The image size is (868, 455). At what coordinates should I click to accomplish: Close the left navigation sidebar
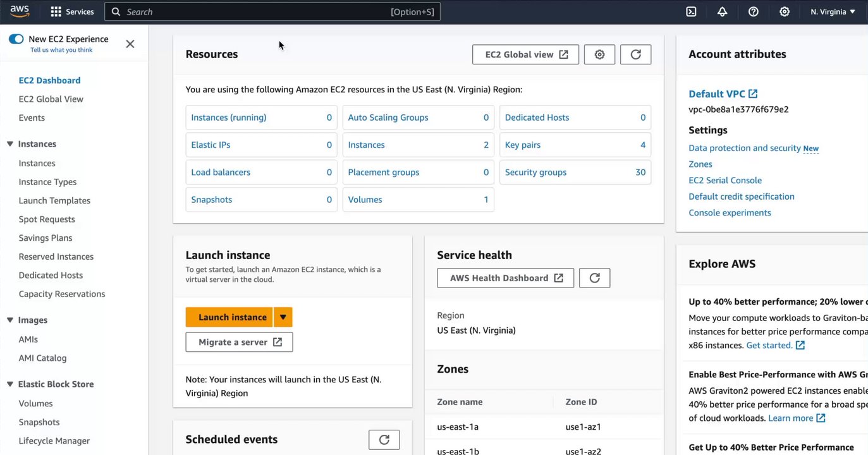pos(130,44)
